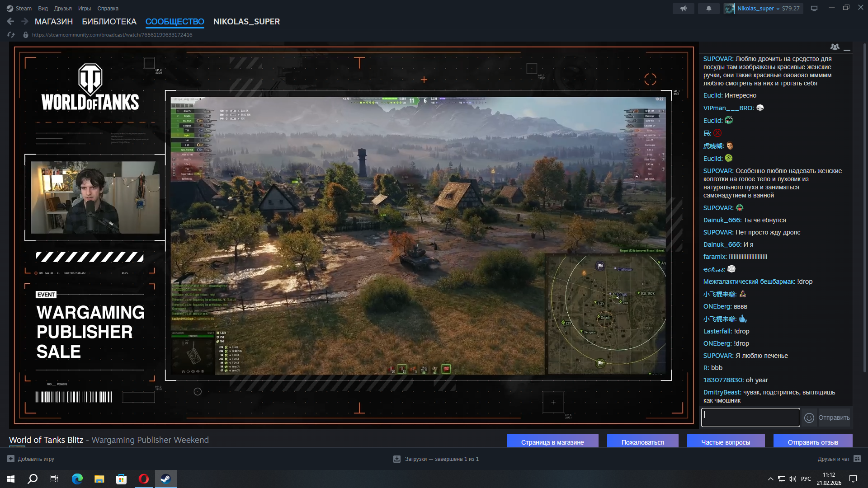Open the Friends and Chat icon
868x488 pixels.
[857, 459]
